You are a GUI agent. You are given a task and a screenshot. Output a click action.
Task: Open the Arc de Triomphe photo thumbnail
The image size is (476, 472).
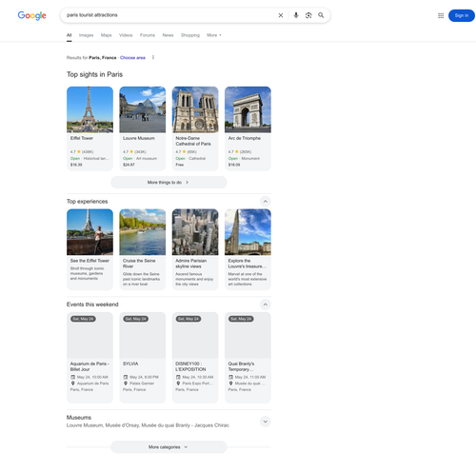pos(248,109)
